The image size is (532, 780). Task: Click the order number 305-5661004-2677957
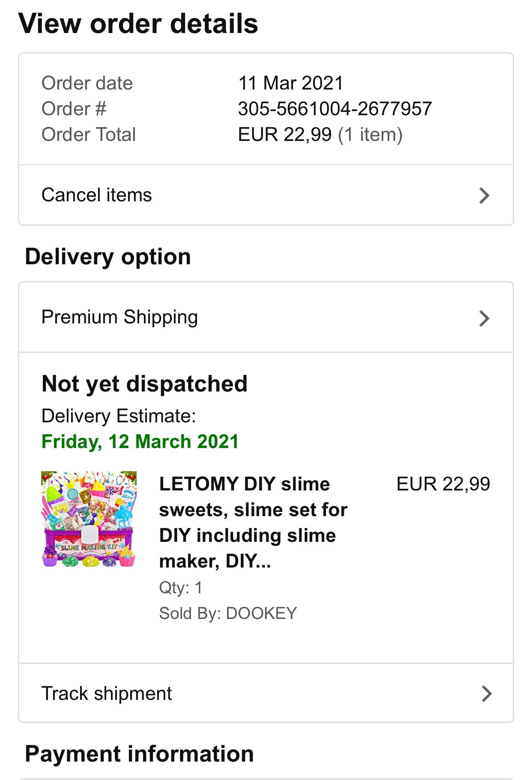tap(335, 109)
